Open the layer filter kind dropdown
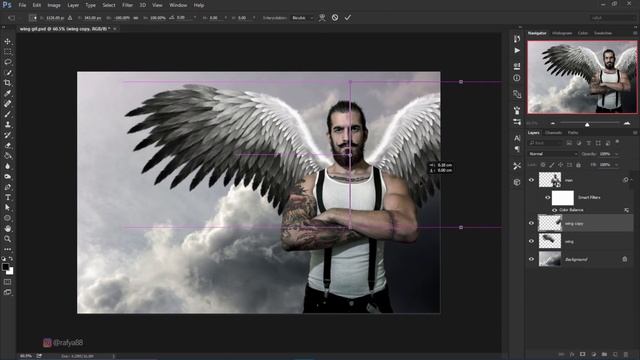 click(546, 143)
